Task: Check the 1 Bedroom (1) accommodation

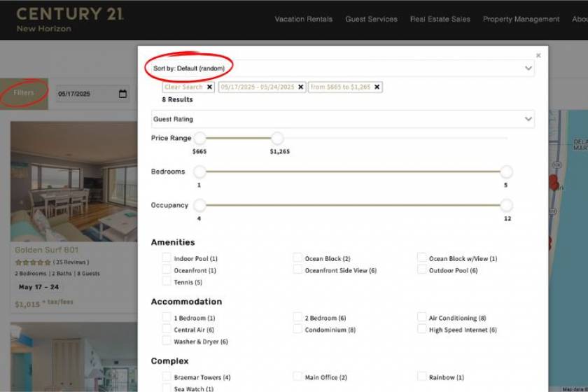Action: (167, 317)
